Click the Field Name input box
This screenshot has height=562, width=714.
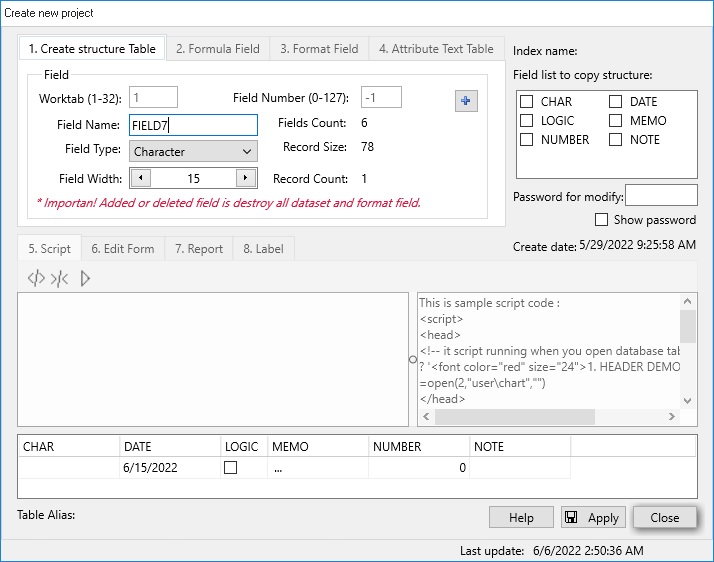(x=194, y=125)
